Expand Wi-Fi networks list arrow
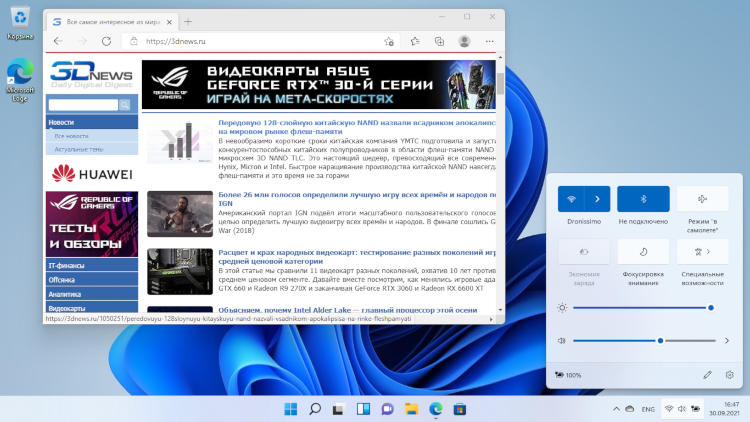750x422 pixels. tap(597, 199)
